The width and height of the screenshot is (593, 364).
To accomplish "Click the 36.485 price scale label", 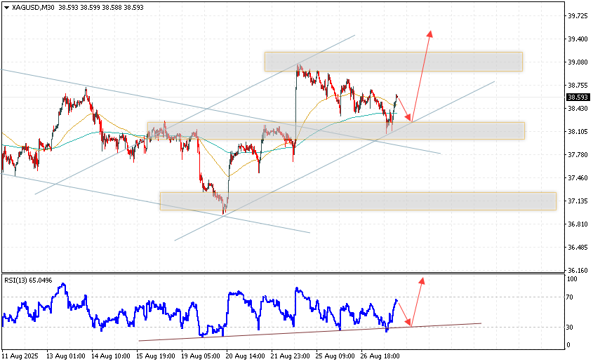I will 578,247.
